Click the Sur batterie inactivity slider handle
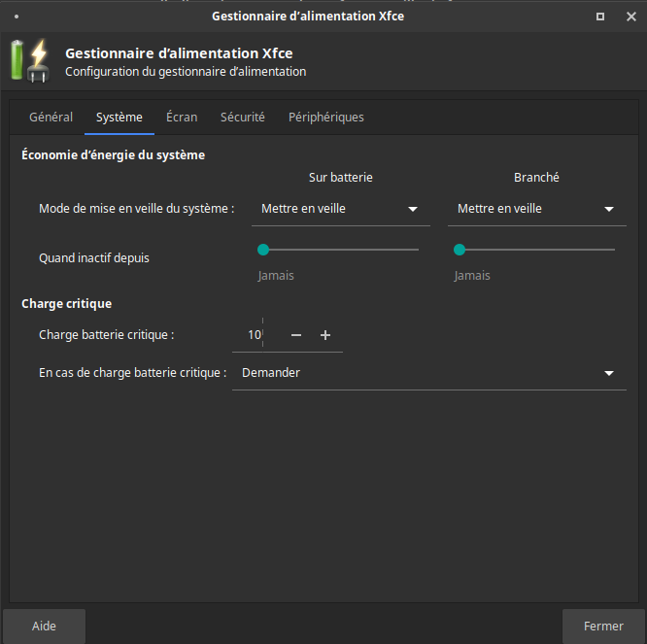This screenshot has height=644, width=647. (x=263, y=250)
